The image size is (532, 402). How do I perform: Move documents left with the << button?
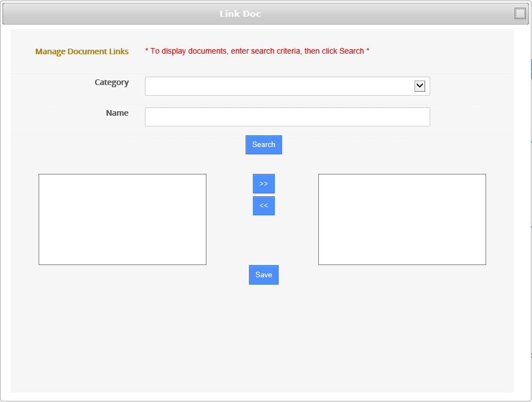263,206
